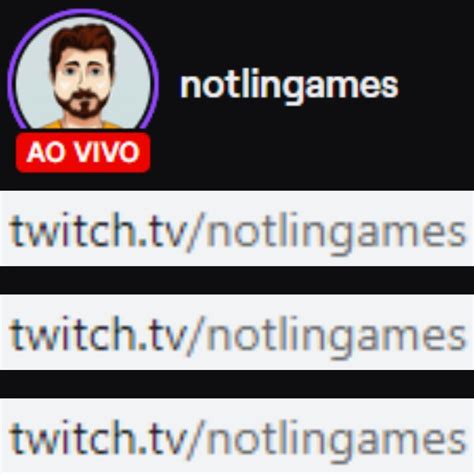Open the notlingames channel name

[289, 85]
